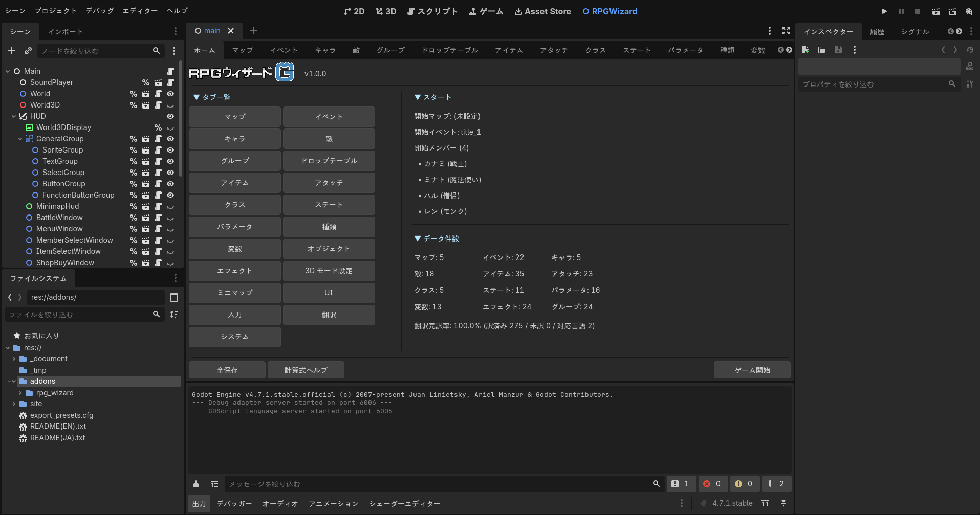This screenshot has height=515, width=980.
Task: Open script attached to Main node
Action: [x=170, y=71]
